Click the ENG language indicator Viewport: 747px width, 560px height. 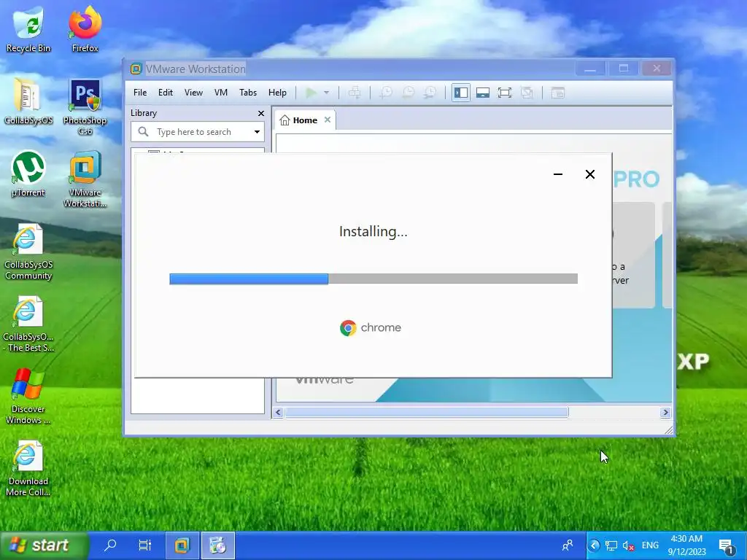[x=650, y=545]
